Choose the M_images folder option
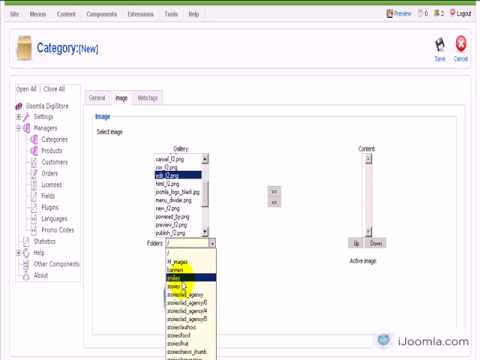Viewport: 480px width, 360px height. coord(191,262)
